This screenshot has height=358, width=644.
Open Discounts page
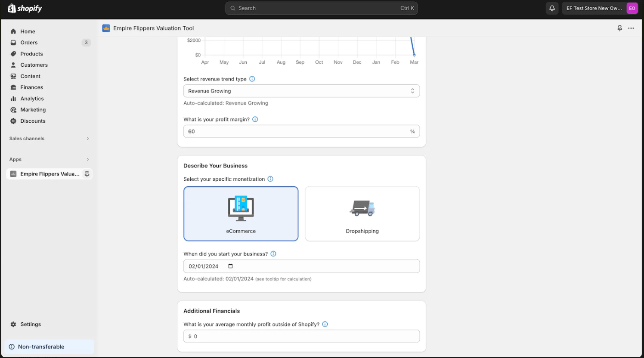(x=33, y=121)
